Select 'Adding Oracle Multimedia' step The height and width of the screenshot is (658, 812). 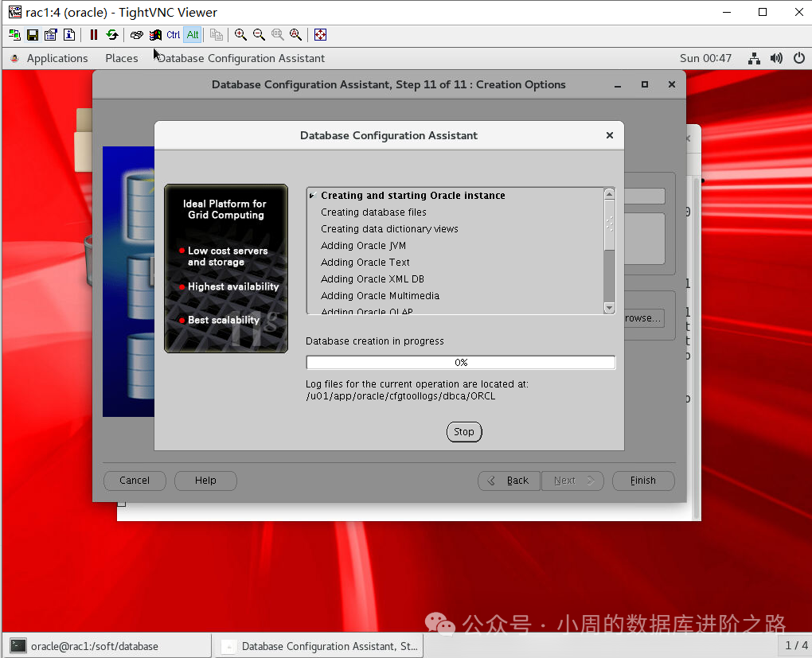coord(380,296)
